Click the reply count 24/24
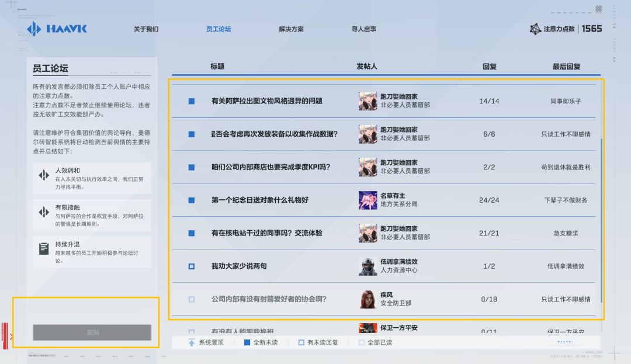Image resolution: width=631 pixels, height=364 pixels. tap(489, 200)
